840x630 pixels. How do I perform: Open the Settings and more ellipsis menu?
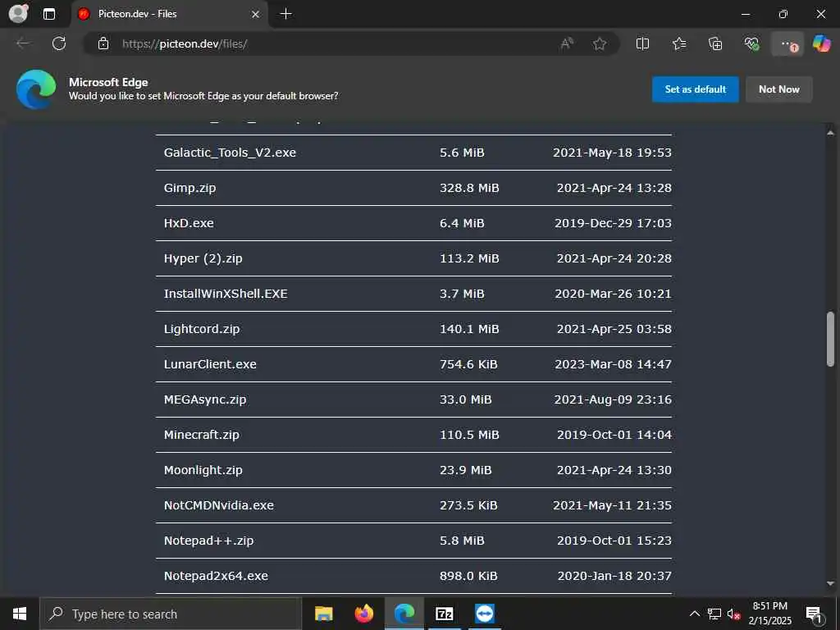787,43
